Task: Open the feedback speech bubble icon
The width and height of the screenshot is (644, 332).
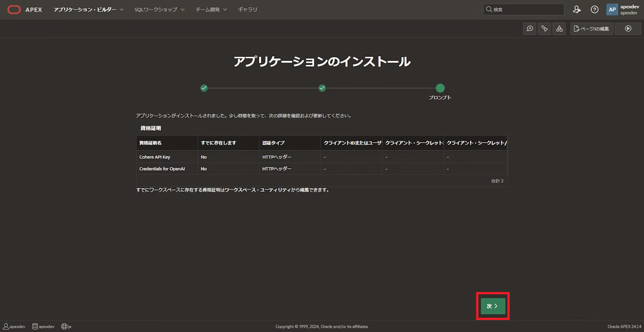Action: tap(529, 29)
